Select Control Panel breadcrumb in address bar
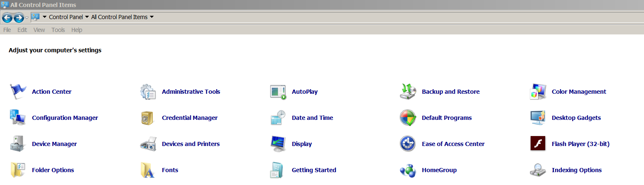 tap(66, 17)
